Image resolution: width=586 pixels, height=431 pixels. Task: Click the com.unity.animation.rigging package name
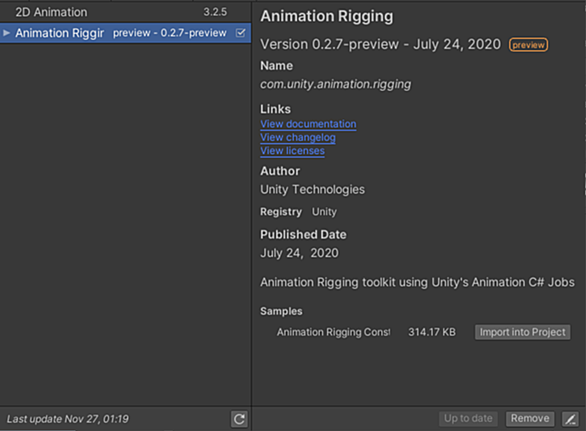(x=336, y=84)
